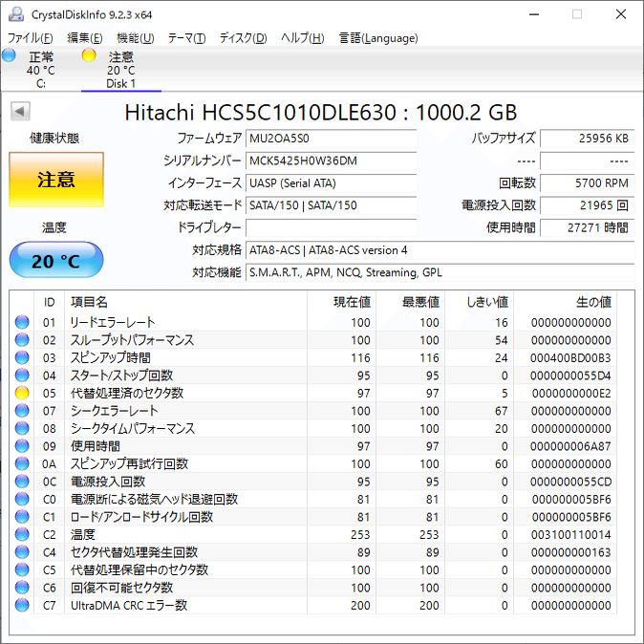Select the リードエラーレート attribute row
Image resolution: width=644 pixels, height=644 pixels.
click(313, 322)
